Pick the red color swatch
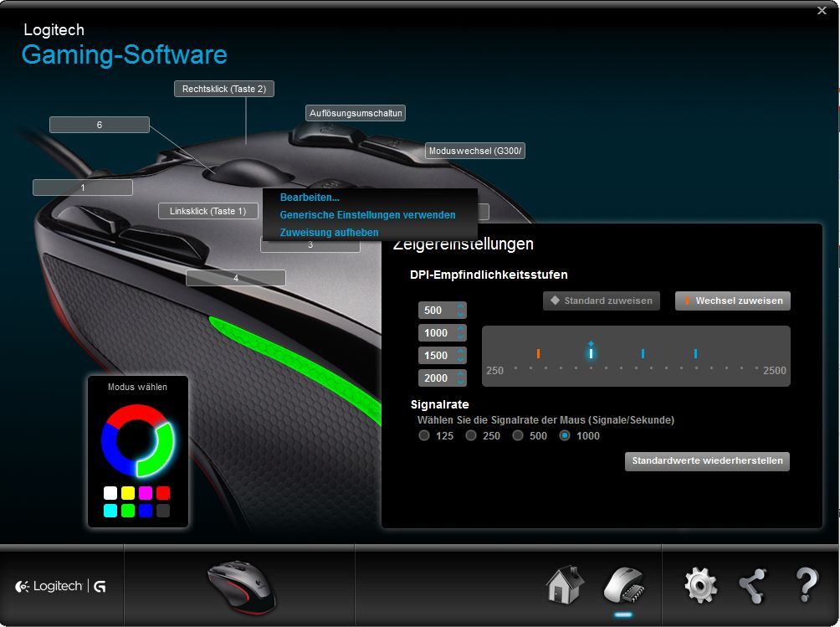840x627 pixels. [x=163, y=493]
